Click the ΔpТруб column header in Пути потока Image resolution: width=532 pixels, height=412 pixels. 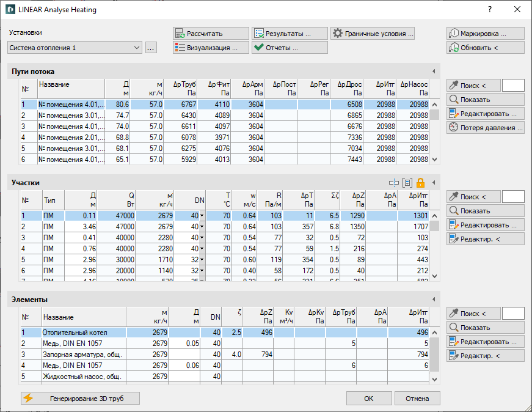[181, 89]
